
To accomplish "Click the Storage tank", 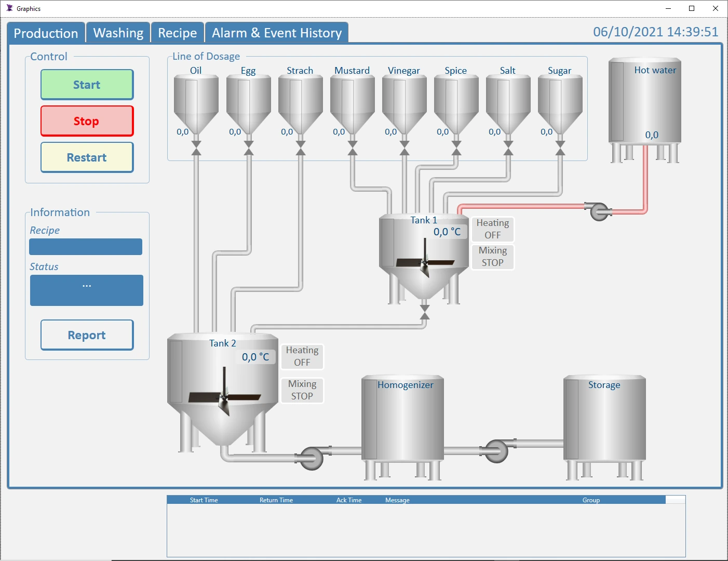I will click(x=605, y=427).
